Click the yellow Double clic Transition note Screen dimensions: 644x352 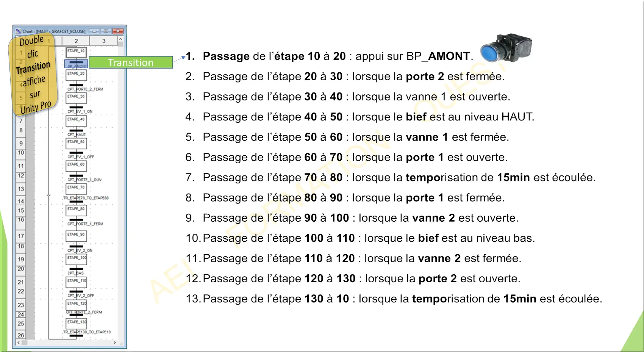[x=33, y=74]
